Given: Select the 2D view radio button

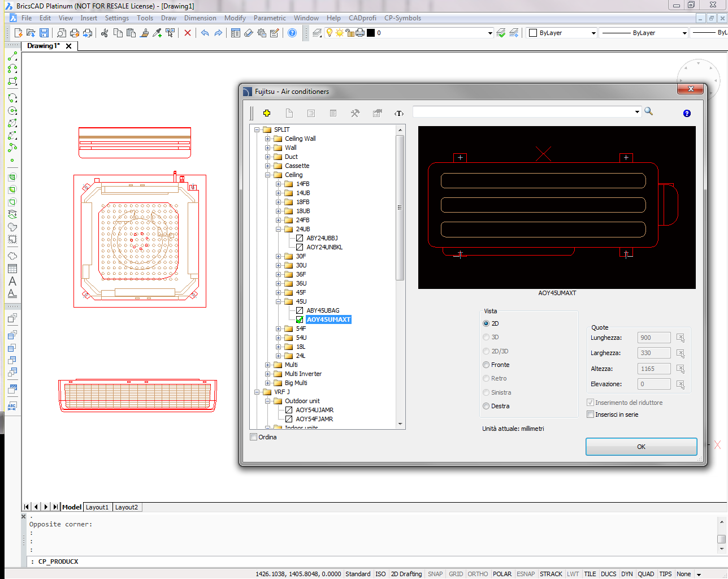Looking at the screenshot, I should click(x=486, y=323).
